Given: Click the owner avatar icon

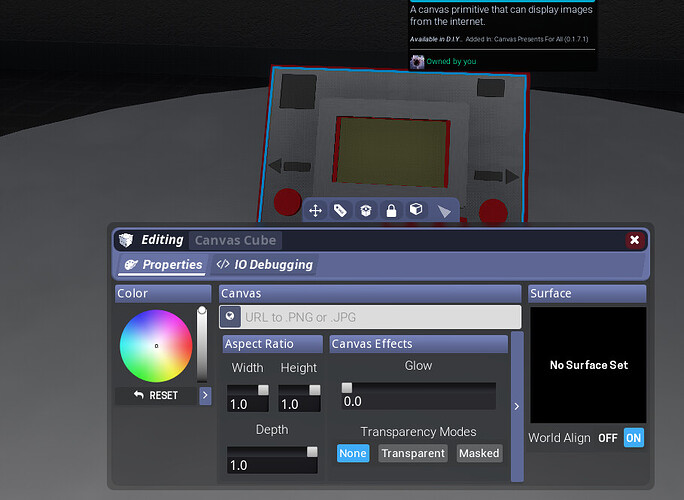Looking at the screenshot, I should point(417,62).
